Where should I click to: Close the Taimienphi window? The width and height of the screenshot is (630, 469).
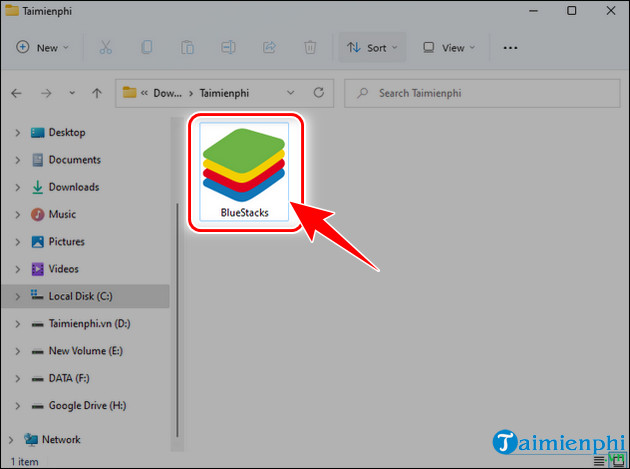[611, 11]
